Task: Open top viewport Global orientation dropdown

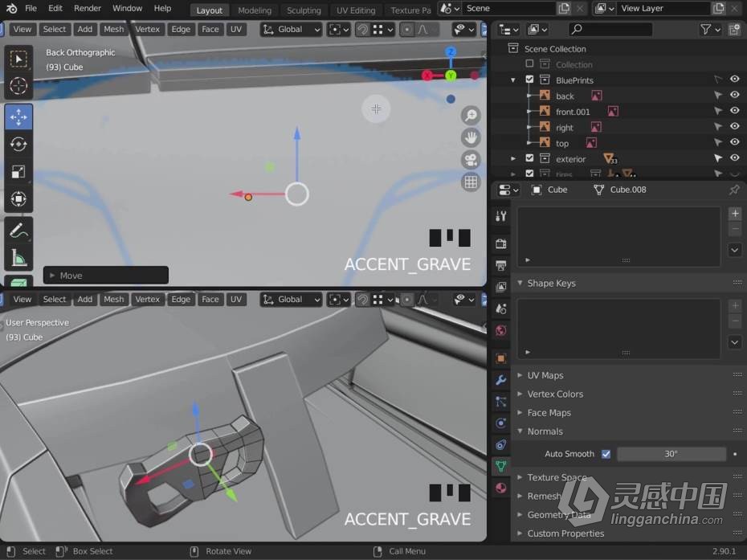Action: (291, 30)
